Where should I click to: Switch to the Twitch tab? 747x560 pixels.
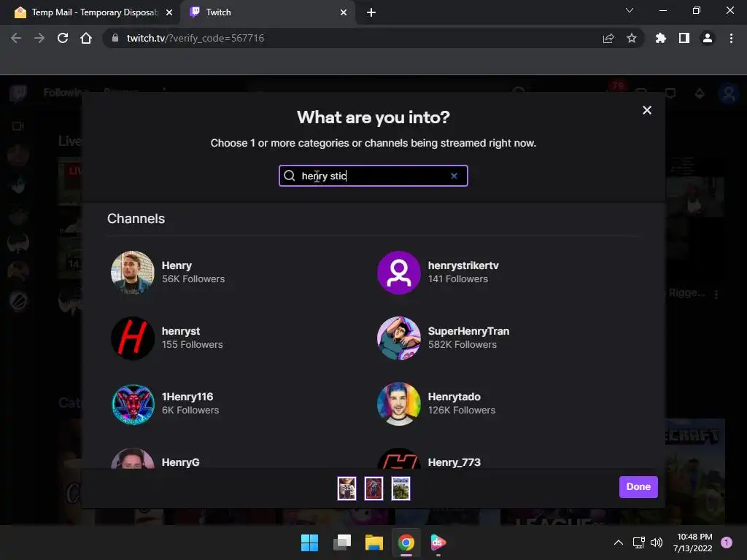click(267, 12)
